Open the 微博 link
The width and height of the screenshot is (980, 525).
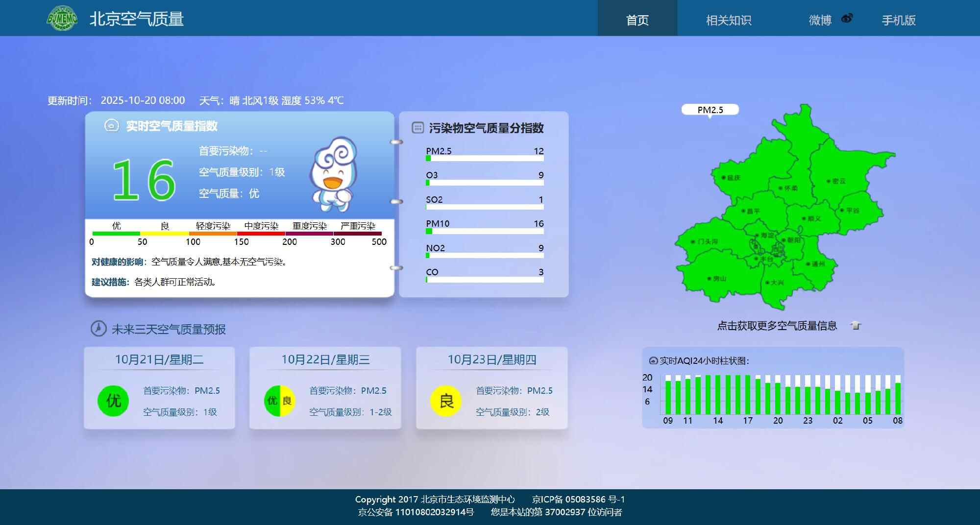point(820,20)
